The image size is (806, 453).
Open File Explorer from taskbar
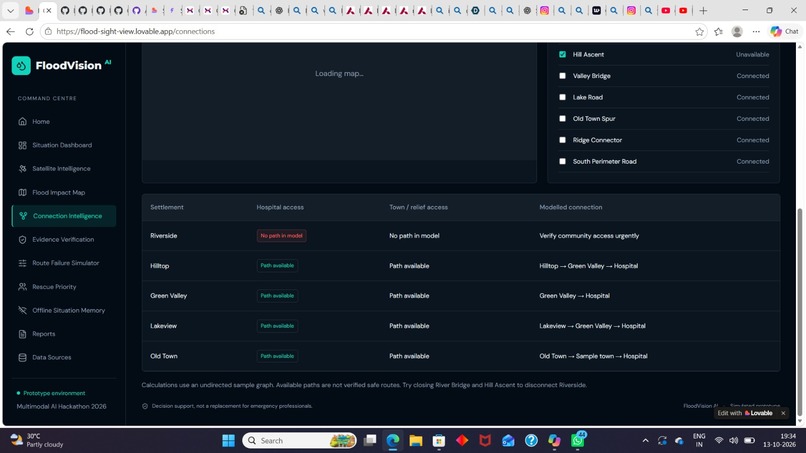pyautogui.click(x=416, y=441)
